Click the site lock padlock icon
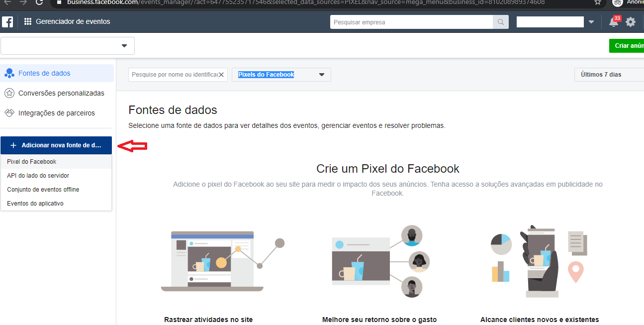644x325 pixels. point(59,2)
